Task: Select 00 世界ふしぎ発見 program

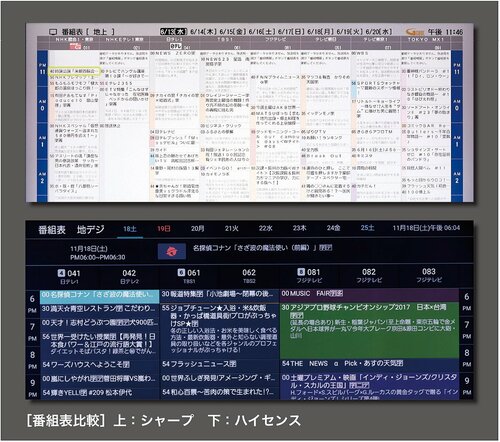Action: 219,378
